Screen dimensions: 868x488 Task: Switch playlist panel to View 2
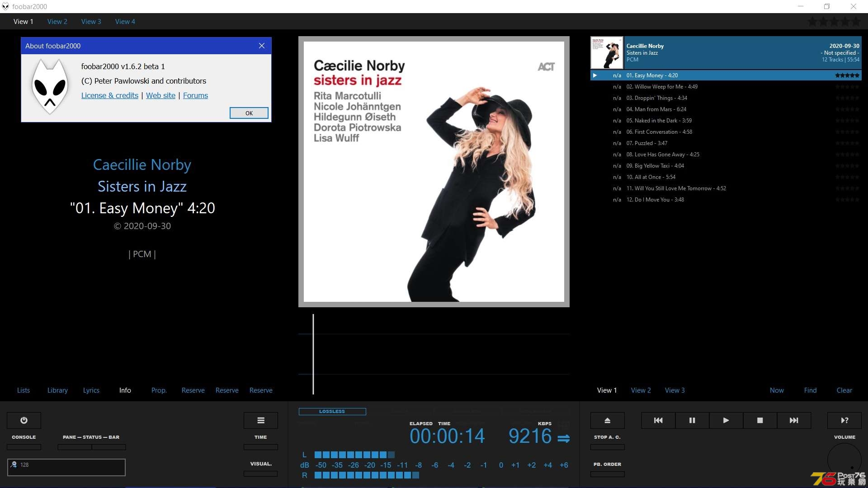[641, 390]
